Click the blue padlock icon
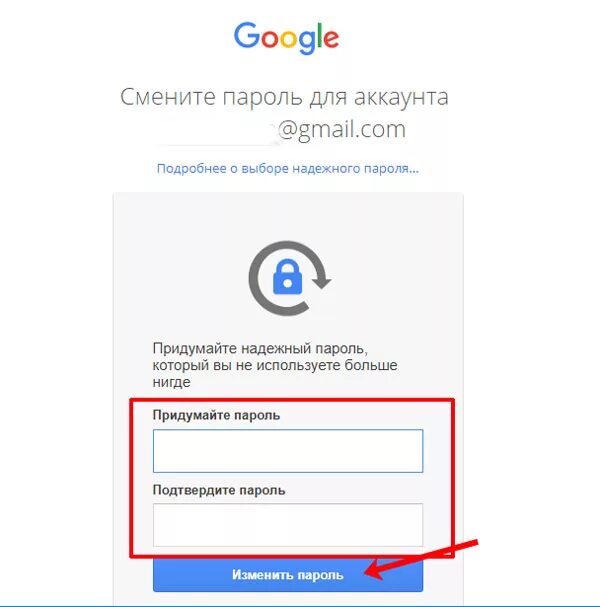Screen dimensions: 600x607 point(287,276)
